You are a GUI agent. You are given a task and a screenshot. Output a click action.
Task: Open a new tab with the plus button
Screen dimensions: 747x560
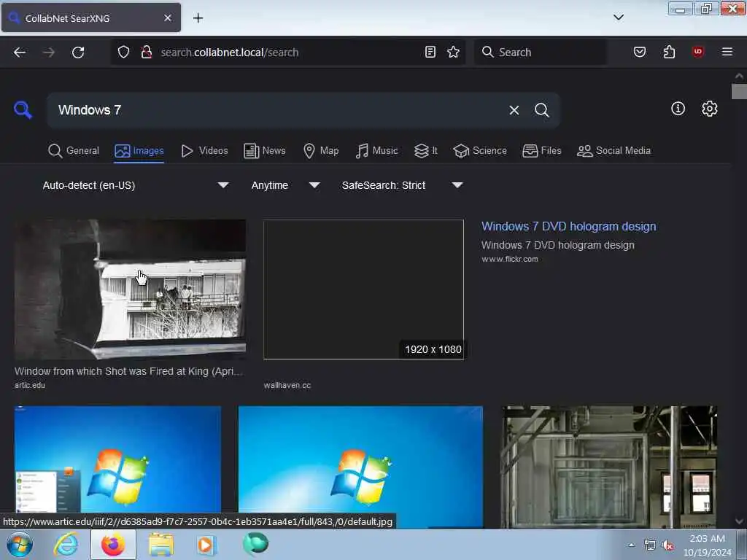click(198, 18)
